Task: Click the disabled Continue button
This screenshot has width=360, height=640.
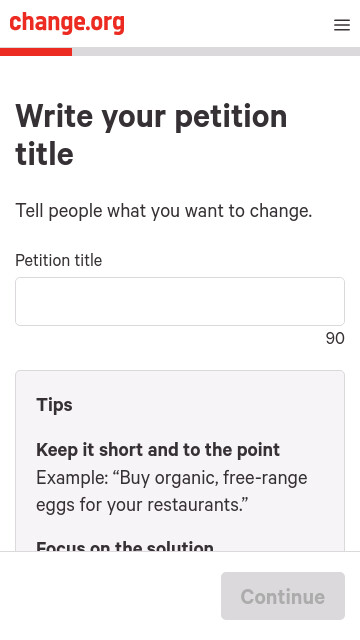Action: 283,596
